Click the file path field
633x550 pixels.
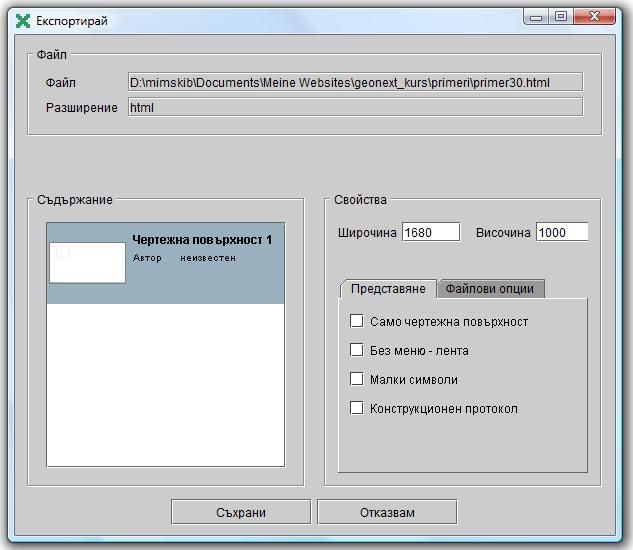[355, 82]
